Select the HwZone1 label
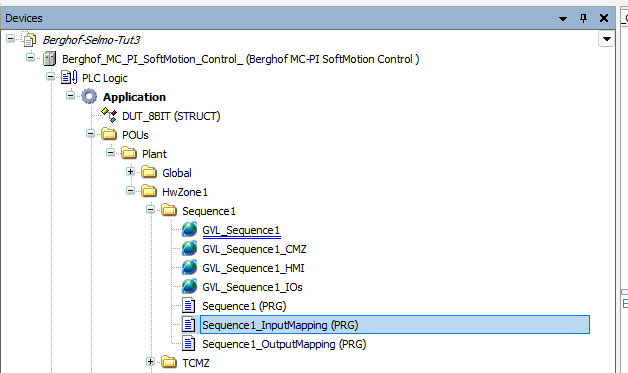 coord(185,192)
